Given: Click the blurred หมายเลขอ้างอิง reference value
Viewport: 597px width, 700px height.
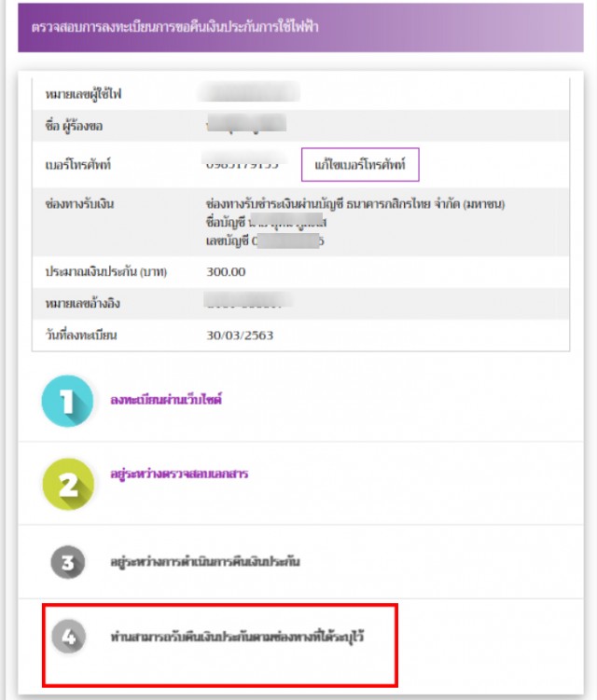Looking at the screenshot, I should (x=248, y=300).
